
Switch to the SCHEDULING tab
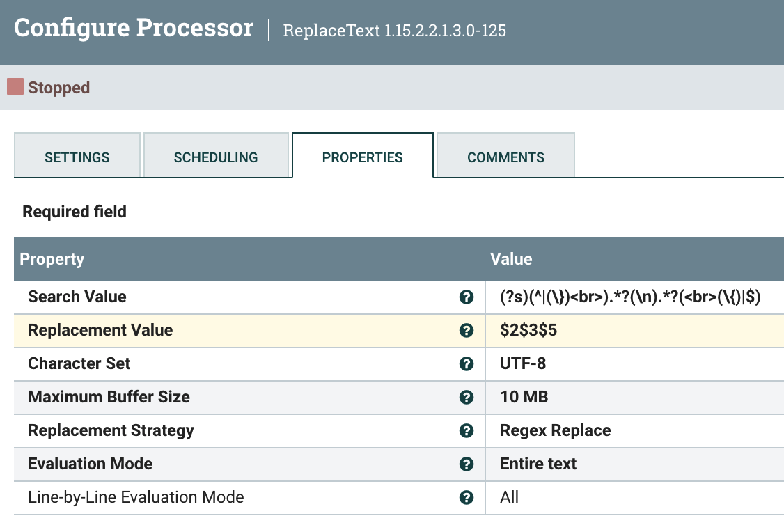217,157
